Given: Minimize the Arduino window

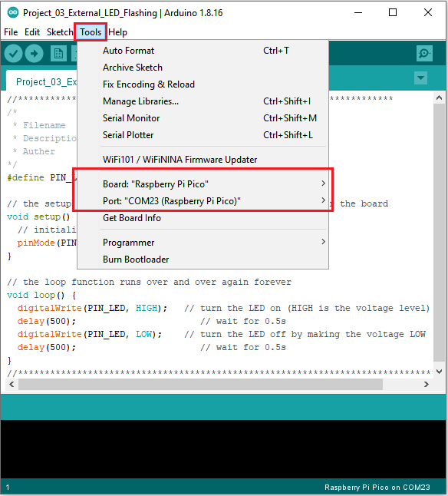Looking at the screenshot, I should [358, 12].
